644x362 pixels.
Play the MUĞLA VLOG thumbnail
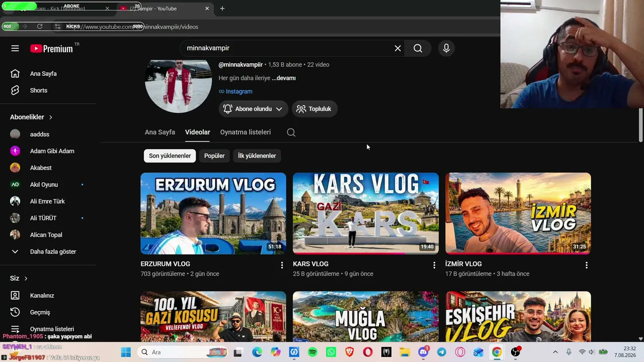366,317
